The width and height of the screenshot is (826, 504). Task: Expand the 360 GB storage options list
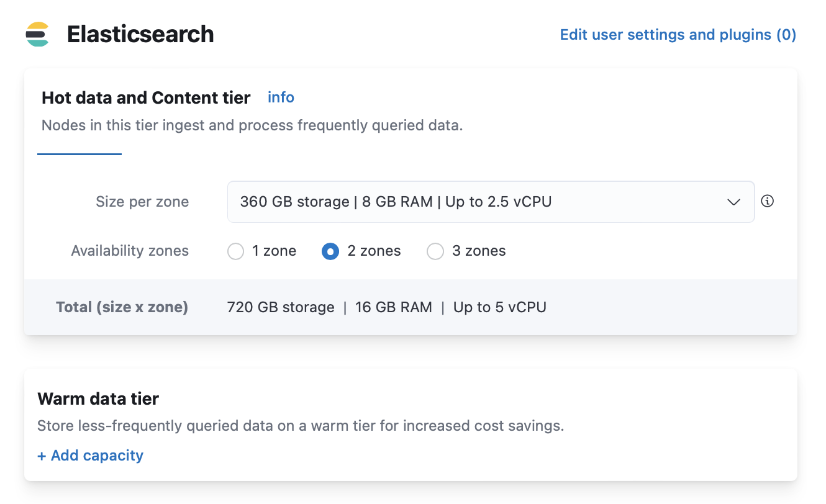(491, 201)
